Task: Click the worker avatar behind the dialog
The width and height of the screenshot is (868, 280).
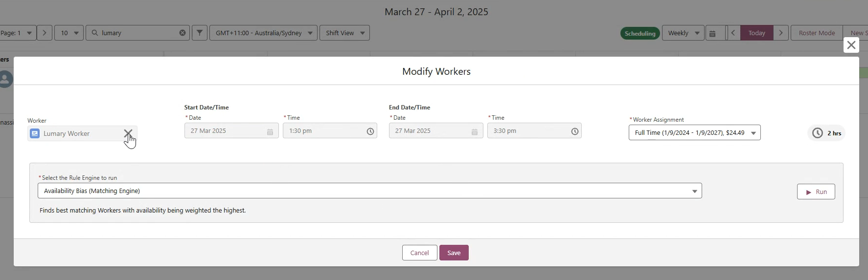Action: (x=5, y=79)
